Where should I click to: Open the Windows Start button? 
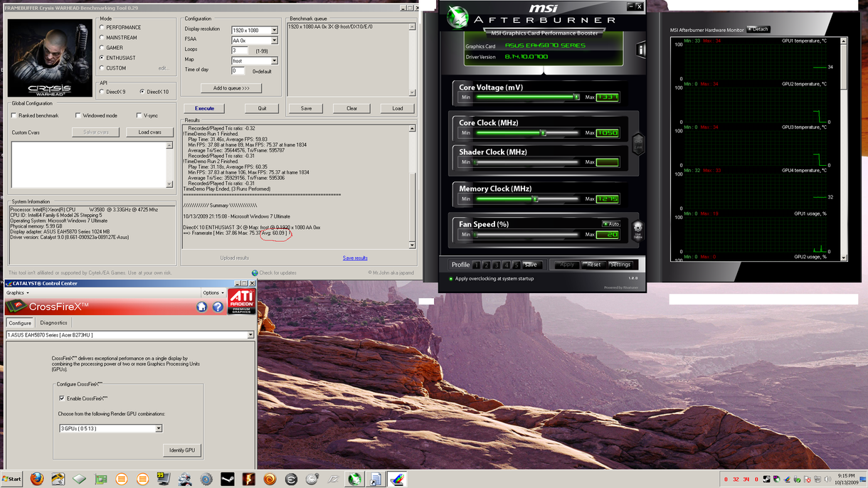pos(11,479)
